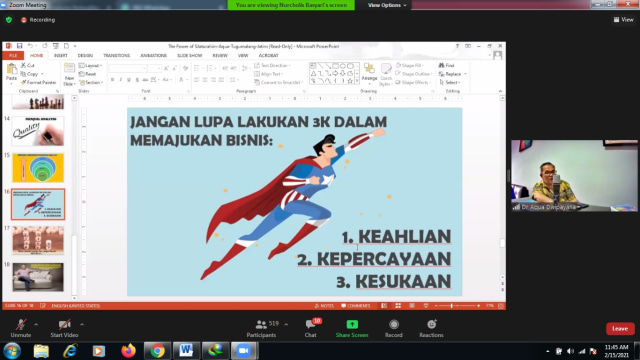The width and height of the screenshot is (640, 360).
Task: Switch to Slide Sorter view icon
Action: click(398, 306)
